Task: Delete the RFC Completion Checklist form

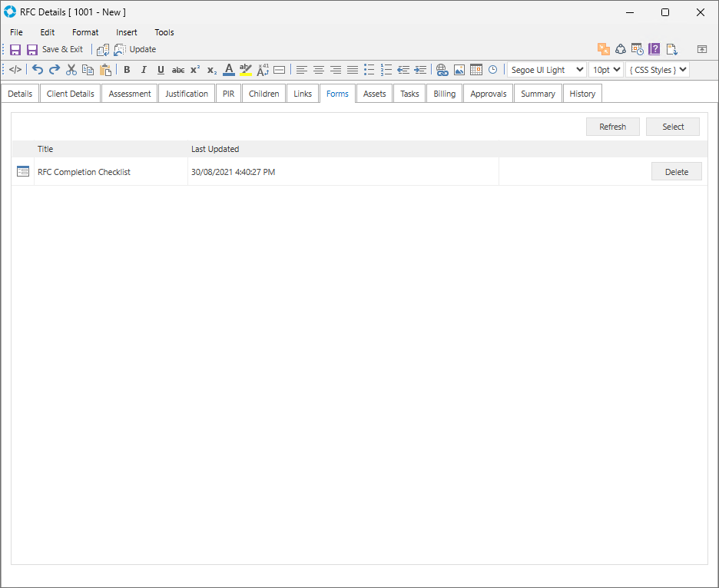Action: point(676,172)
